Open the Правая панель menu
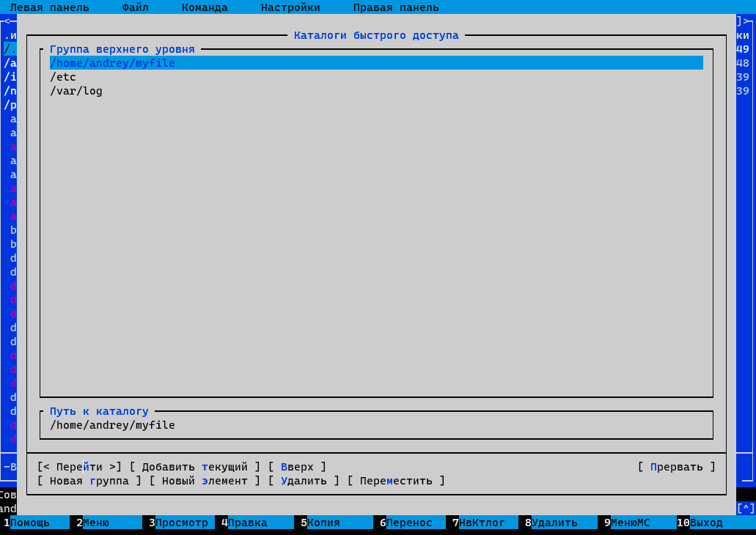Screen dimensions: 756x535 click(x=396, y=7)
